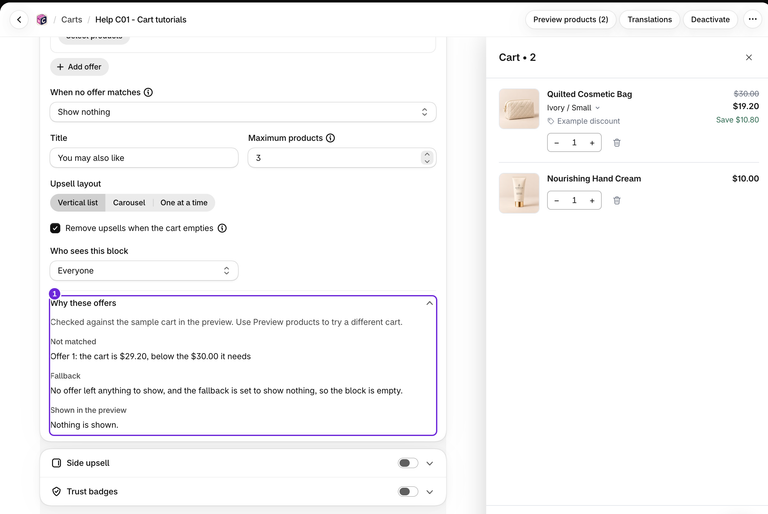The height and width of the screenshot is (514, 768).
Task: Select the Carousel layout
Action: pyautogui.click(x=129, y=203)
